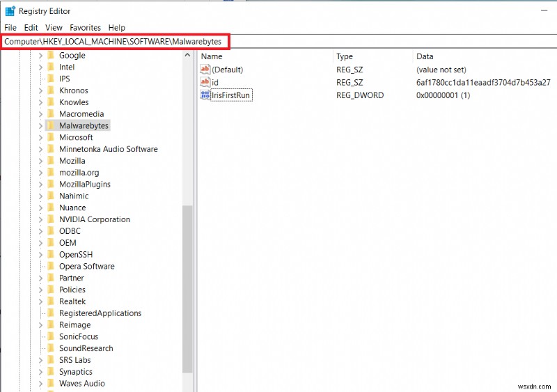Click the Khronos folder icon
The width and height of the screenshot is (557, 392).
[x=51, y=91]
